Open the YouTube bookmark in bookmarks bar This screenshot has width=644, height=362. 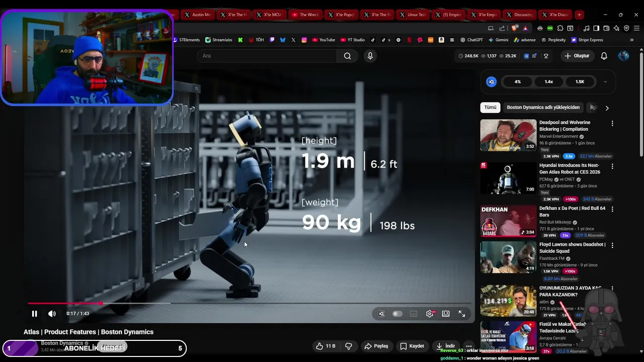tap(324, 40)
